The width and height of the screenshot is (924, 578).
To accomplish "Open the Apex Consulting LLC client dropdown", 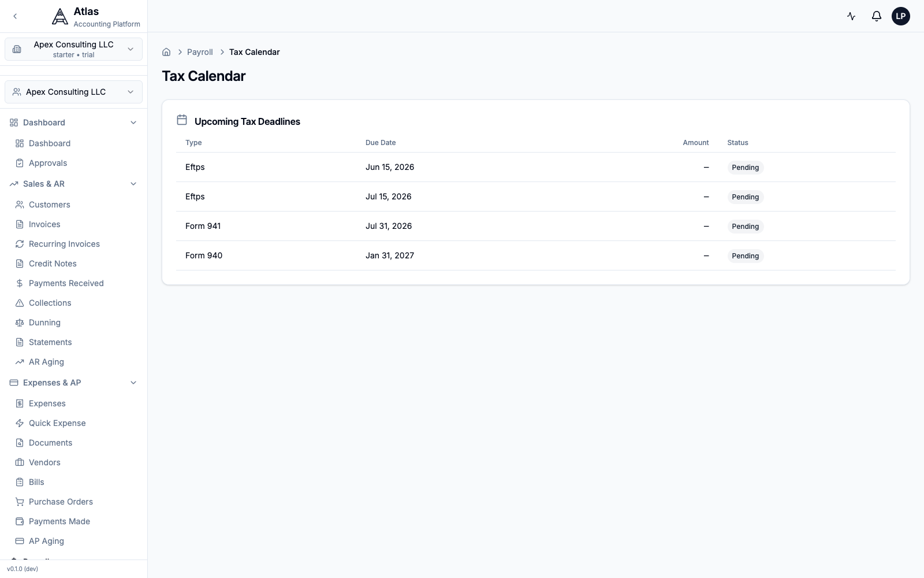I will [x=74, y=92].
